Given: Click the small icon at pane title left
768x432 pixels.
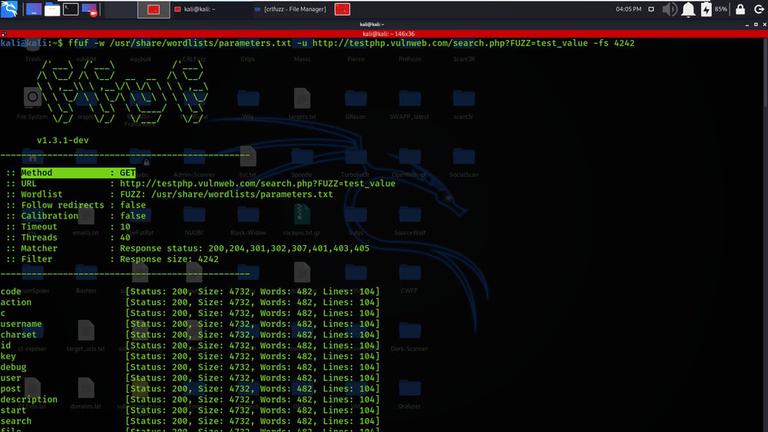Looking at the screenshot, I should pos(3,34).
